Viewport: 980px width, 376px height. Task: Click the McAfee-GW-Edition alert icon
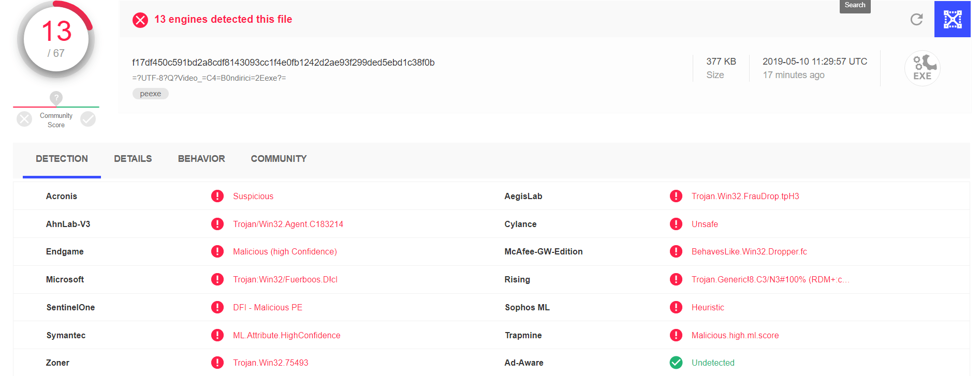[x=676, y=251]
